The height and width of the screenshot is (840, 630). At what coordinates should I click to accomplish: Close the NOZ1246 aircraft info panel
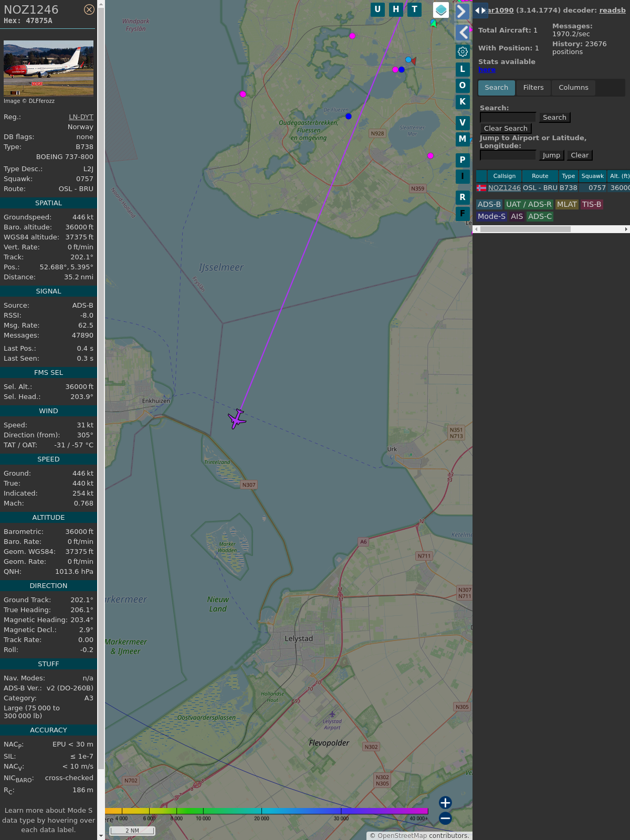pyautogui.click(x=89, y=9)
